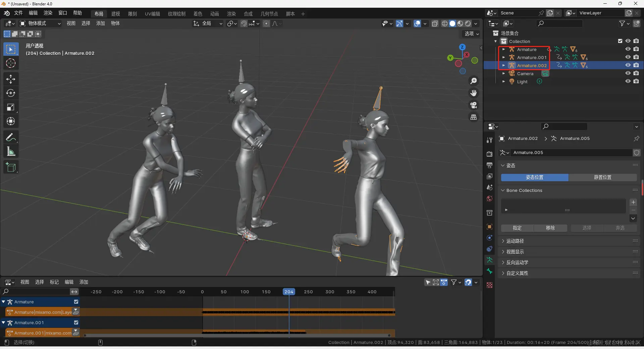Hide Armature.001 with its eye icon
This screenshot has width=644, height=349.
click(628, 57)
